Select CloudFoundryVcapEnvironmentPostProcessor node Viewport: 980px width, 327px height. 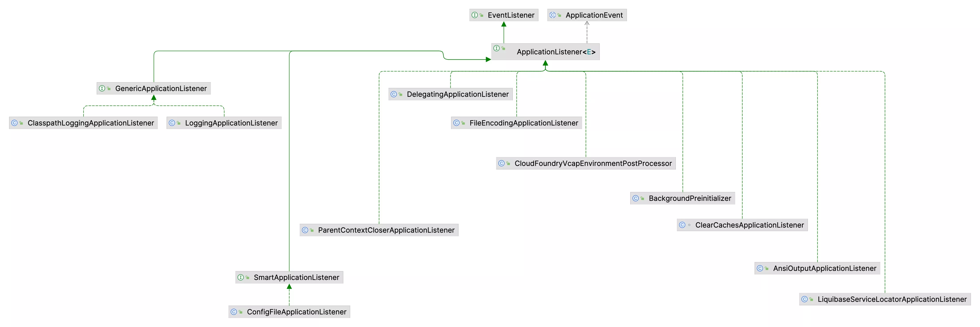click(x=586, y=163)
